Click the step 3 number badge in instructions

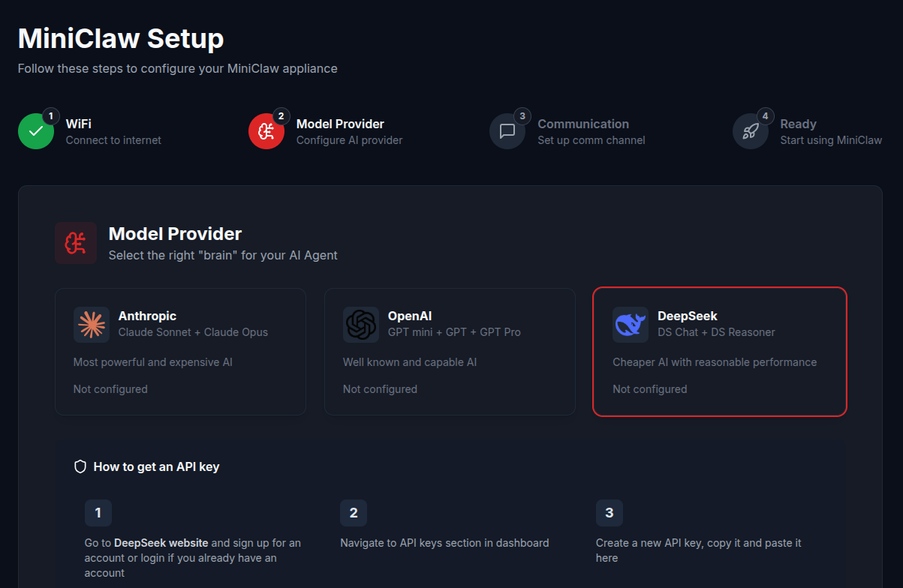(610, 513)
